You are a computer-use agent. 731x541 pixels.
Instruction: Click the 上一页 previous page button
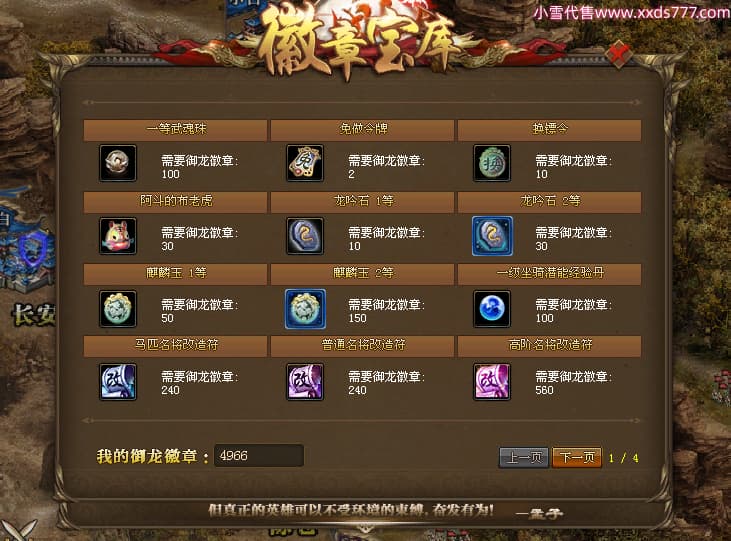(524, 458)
